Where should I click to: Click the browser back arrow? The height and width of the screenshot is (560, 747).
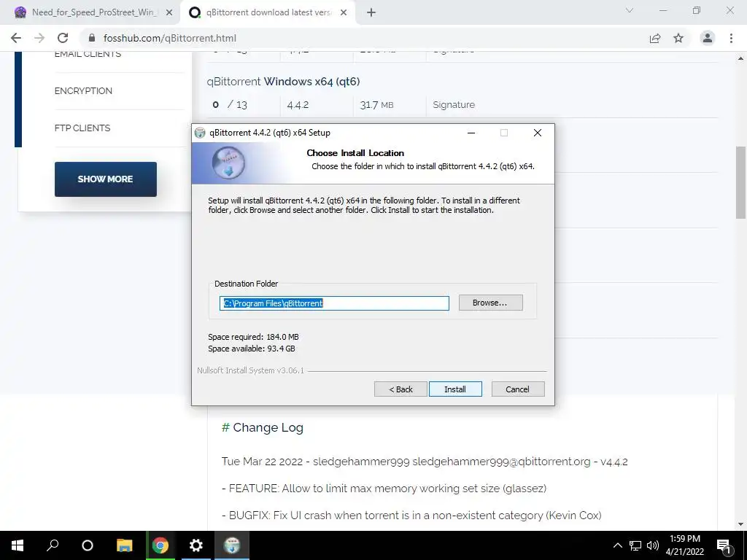click(16, 38)
